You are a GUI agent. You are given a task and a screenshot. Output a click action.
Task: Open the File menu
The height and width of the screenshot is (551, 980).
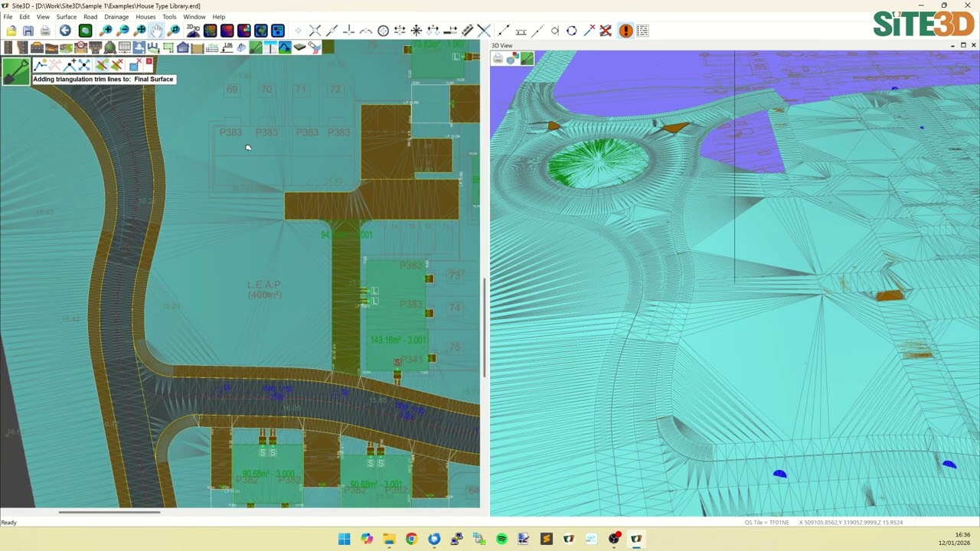8,17
